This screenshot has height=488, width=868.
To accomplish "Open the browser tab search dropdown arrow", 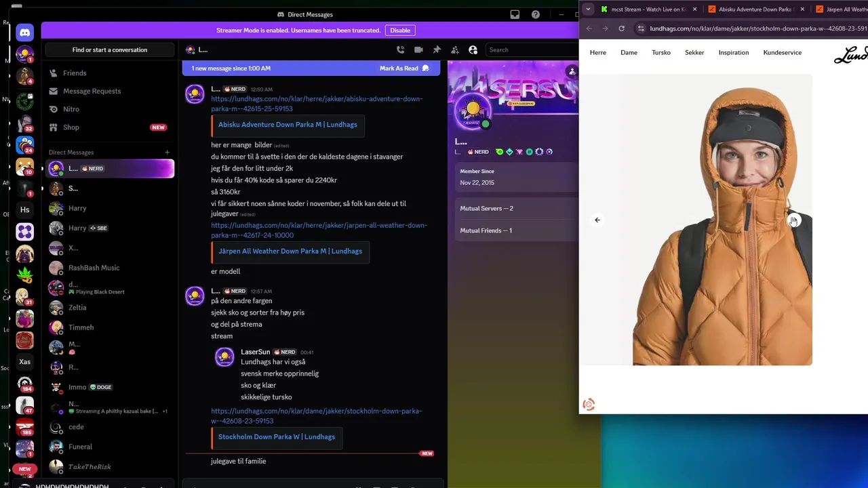I will point(588,9).
